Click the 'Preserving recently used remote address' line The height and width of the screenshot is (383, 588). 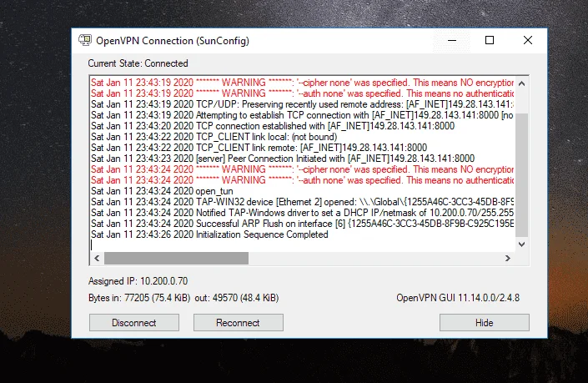[x=302, y=104]
